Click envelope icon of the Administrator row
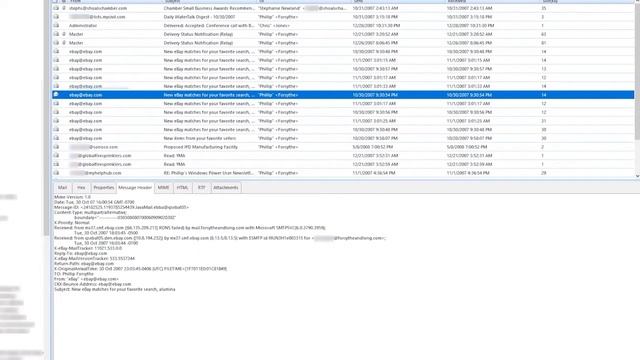640x360 pixels. tap(56, 25)
